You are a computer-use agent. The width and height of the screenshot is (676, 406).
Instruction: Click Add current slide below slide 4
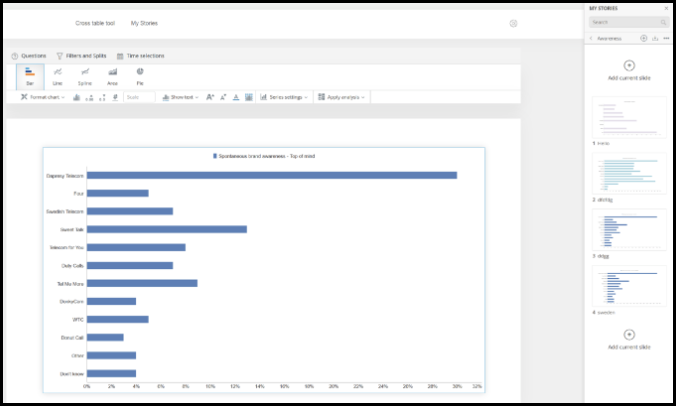[629, 340]
